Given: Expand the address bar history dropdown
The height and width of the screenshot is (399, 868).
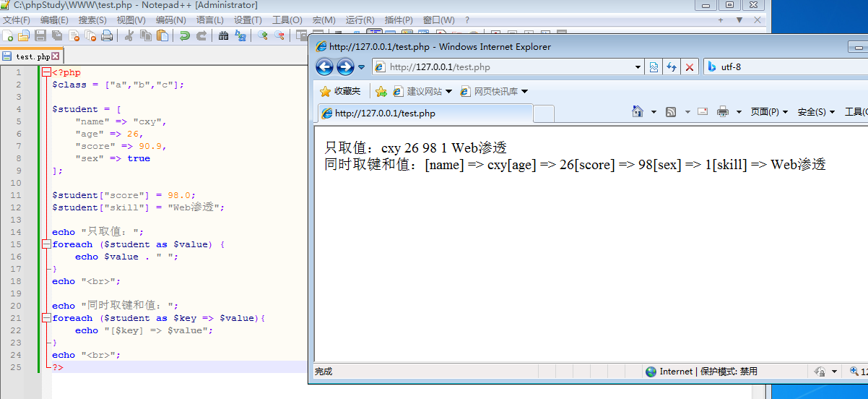Looking at the screenshot, I should pyautogui.click(x=638, y=67).
